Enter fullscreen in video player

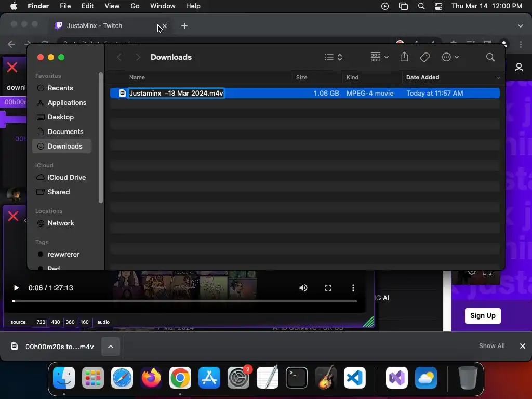pos(328,288)
